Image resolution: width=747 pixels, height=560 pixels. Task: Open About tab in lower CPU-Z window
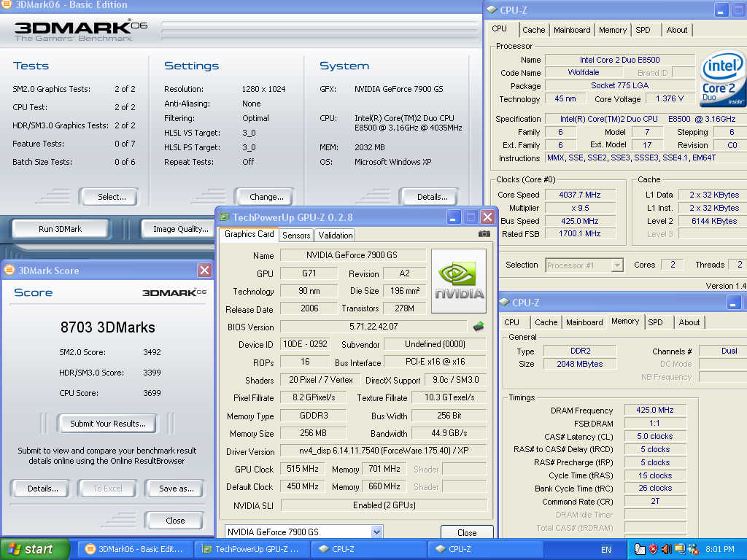[x=689, y=322]
